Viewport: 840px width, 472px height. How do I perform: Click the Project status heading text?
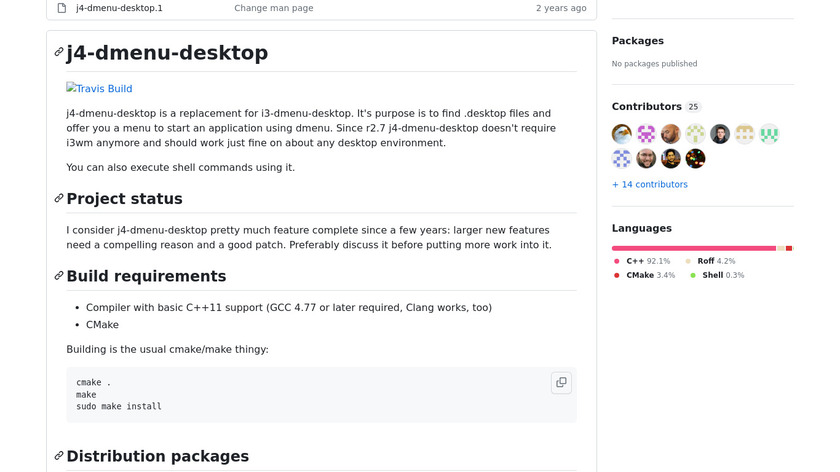coord(124,199)
